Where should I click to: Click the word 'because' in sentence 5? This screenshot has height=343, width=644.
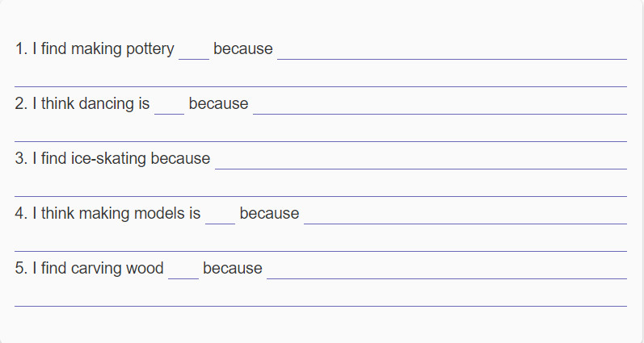coord(233,268)
